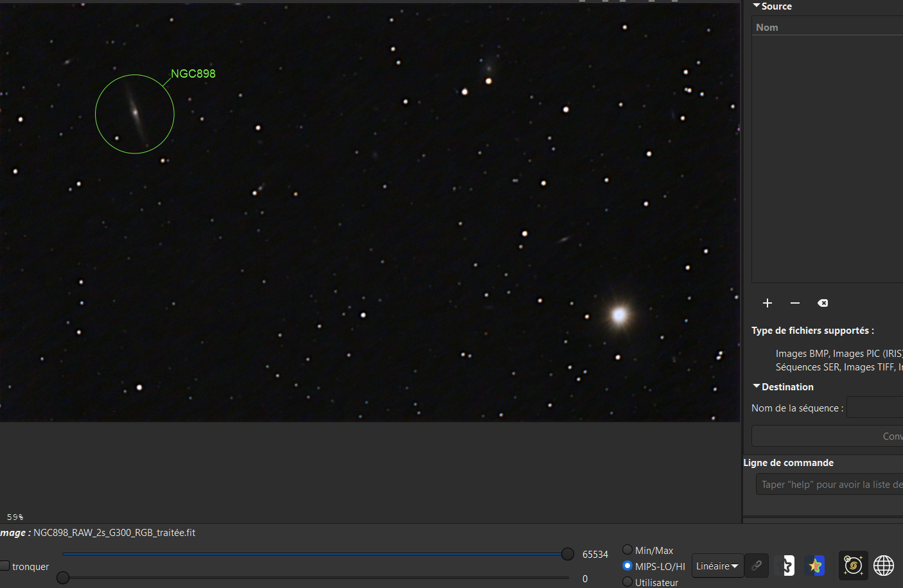Clear the source list with the erase icon
Screen dimensions: 903x588
[823, 303]
